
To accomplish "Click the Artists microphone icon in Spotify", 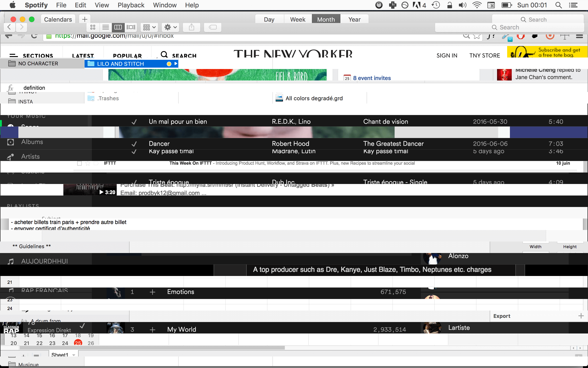I will (x=10, y=157).
